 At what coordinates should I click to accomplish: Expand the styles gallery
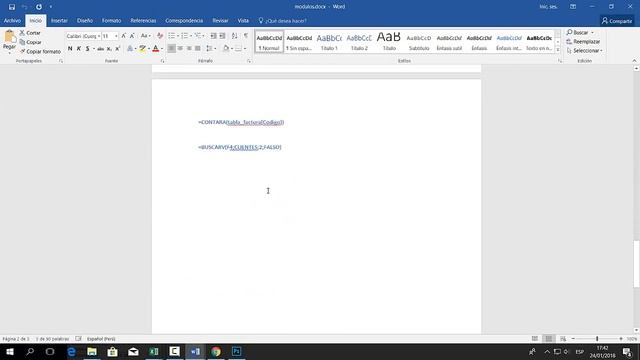point(558,49)
